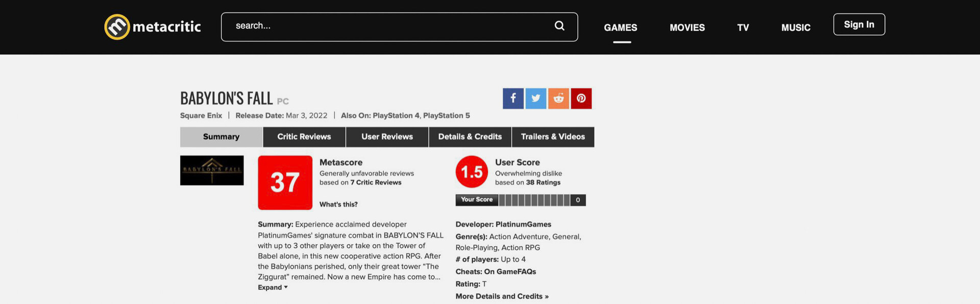Open the 7 Critic Reviews link

pos(376,182)
